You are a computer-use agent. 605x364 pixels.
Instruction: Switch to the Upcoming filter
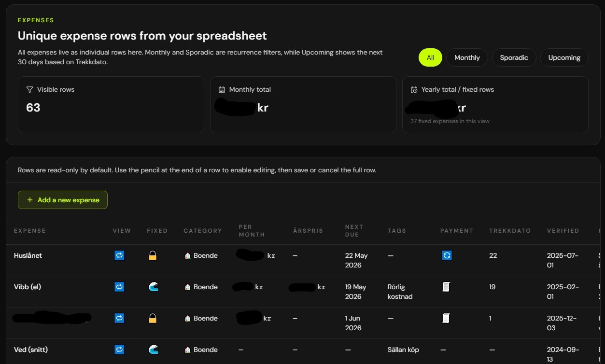point(564,57)
